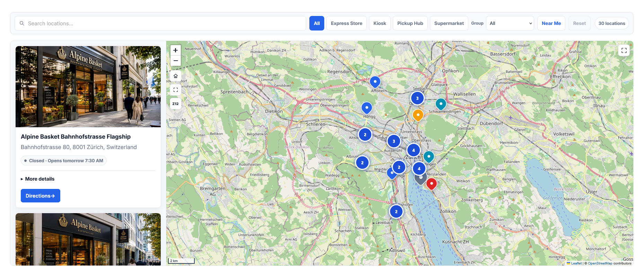Select the blue pin near Affoltern

click(375, 82)
